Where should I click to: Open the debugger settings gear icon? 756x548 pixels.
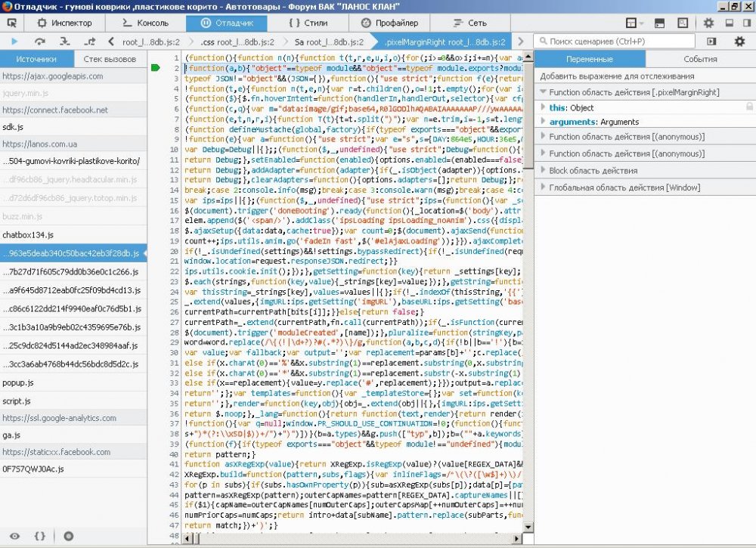pos(739,41)
